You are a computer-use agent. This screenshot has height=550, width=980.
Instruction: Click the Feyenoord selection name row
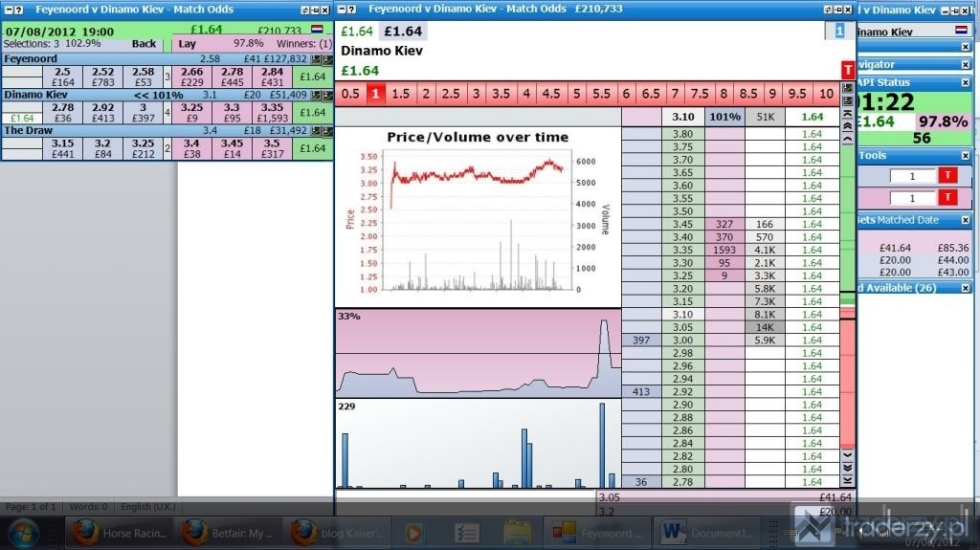[x=167, y=59]
